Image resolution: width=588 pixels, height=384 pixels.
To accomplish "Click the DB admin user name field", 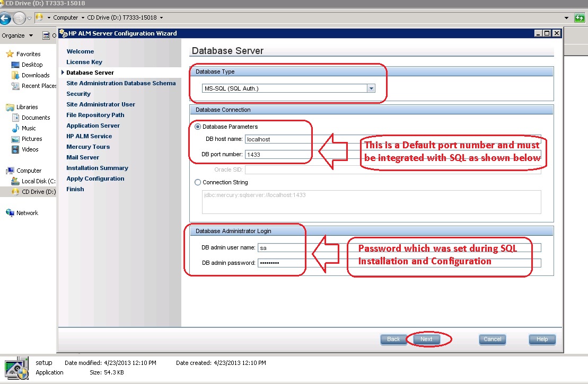I will 399,248.
